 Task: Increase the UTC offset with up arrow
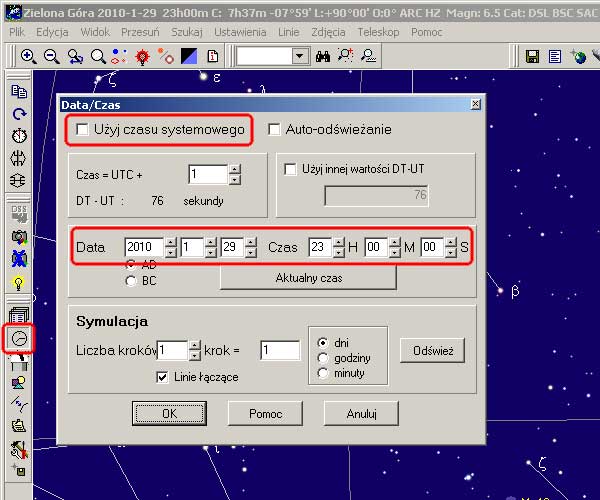[x=234, y=169]
